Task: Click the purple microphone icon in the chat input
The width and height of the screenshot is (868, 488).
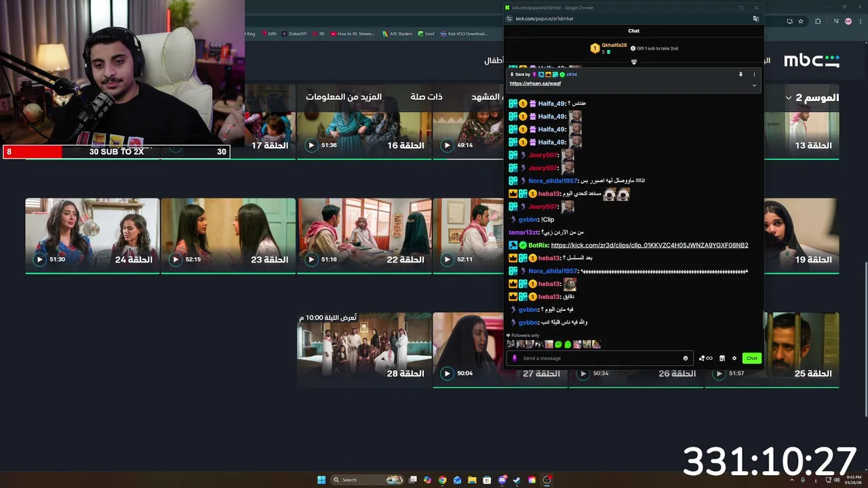Action: click(515, 358)
